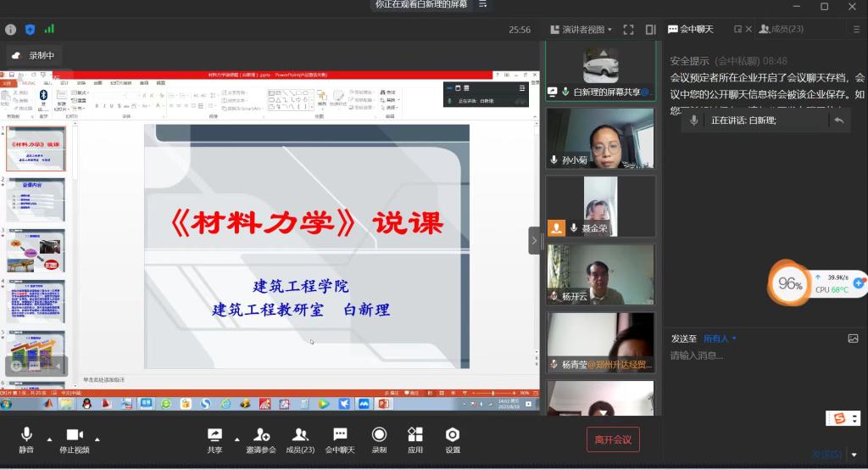Open 应用 apps in bottom toolbar
This screenshot has height=470, width=868.
[415, 439]
